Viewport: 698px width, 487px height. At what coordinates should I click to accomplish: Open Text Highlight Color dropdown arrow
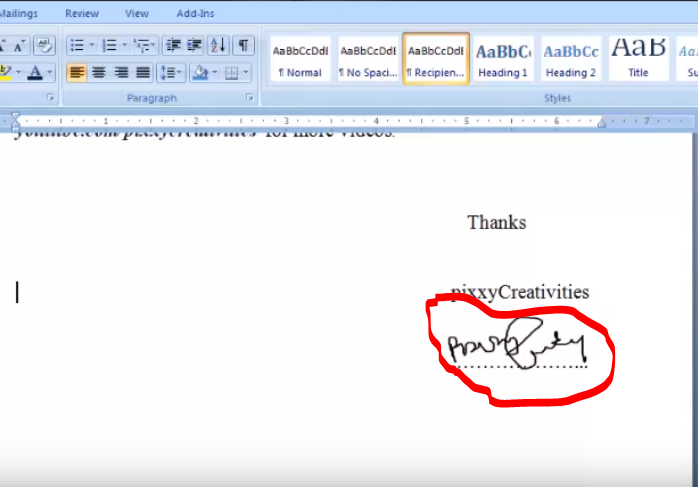(18, 73)
